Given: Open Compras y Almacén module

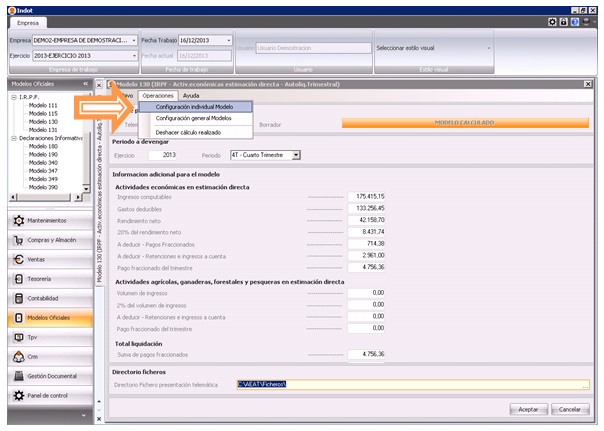Looking at the screenshot, I should (52, 239).
